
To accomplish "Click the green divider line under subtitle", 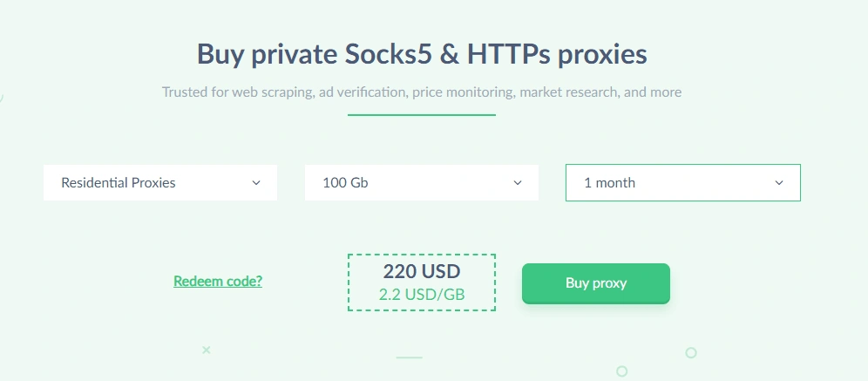I will (422, 115).
